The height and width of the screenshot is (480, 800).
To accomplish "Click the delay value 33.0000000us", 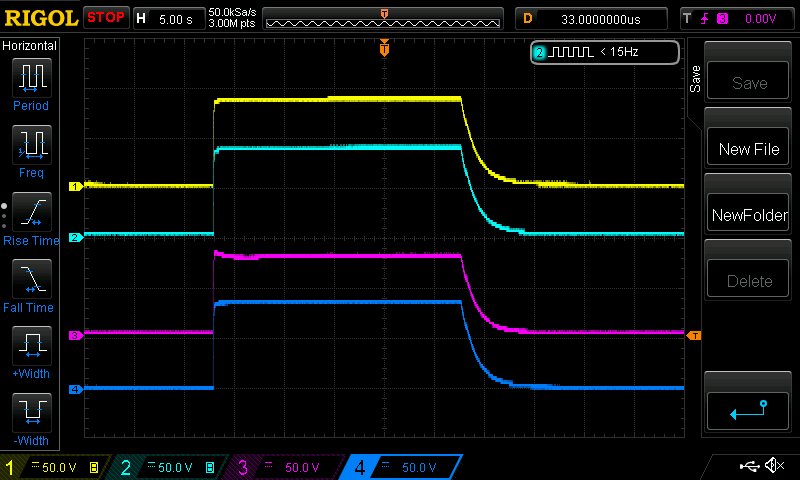I will 601,19.
